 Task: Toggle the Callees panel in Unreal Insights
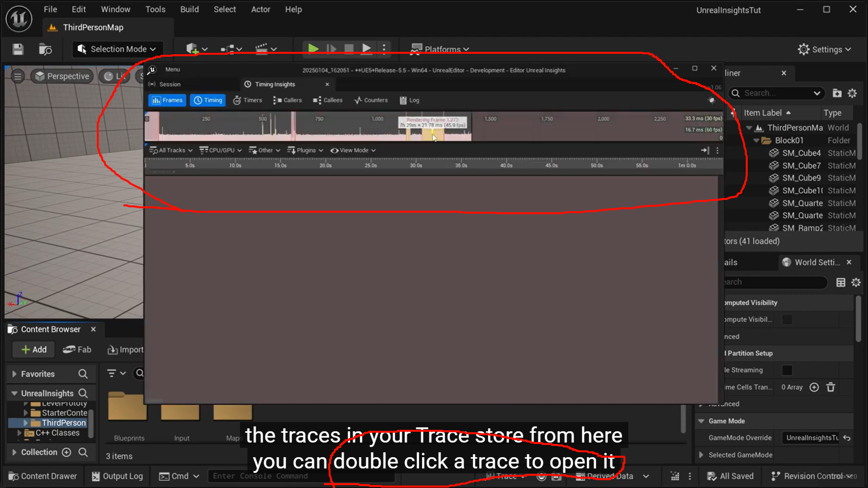(x=328, y=100)
